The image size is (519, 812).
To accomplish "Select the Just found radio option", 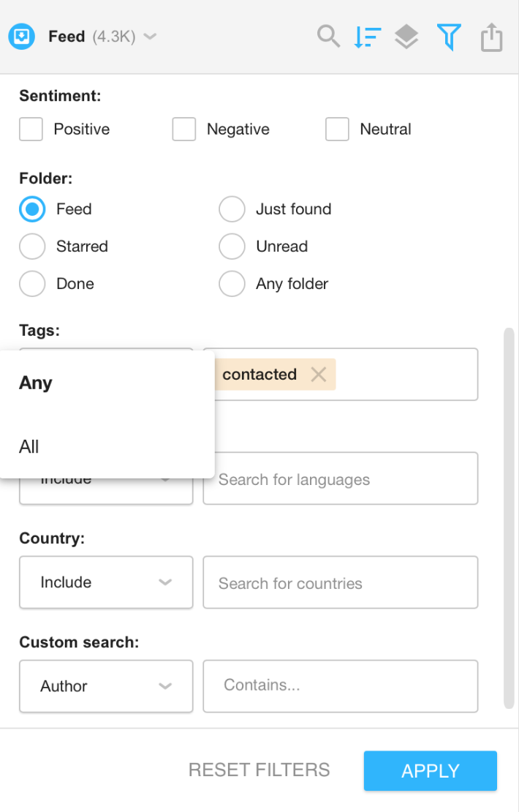I will (232, 208).
